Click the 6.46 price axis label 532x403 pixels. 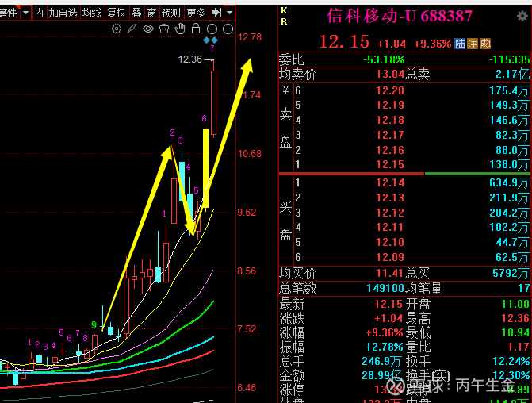[247, 388]
